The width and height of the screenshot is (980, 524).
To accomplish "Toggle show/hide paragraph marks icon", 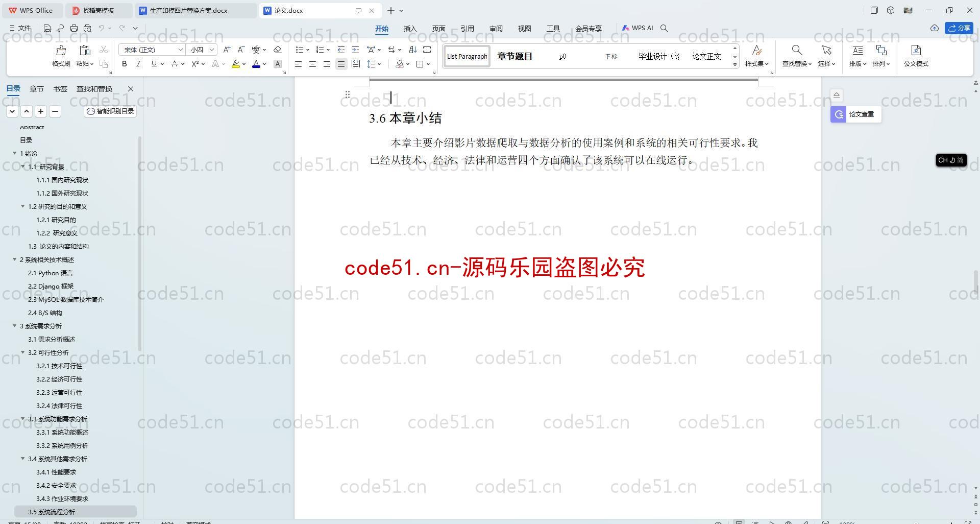I will [x=427, y=50].
